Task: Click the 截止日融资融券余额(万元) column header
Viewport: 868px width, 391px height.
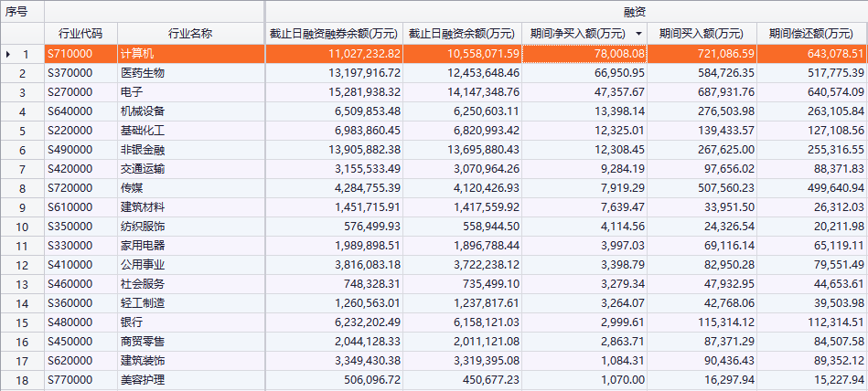Action: [x=334, y=34]
